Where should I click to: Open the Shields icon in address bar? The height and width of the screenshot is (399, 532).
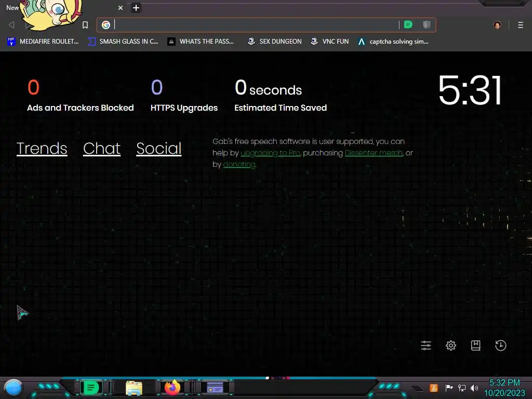pyautogui.click(x=427, y=24)
